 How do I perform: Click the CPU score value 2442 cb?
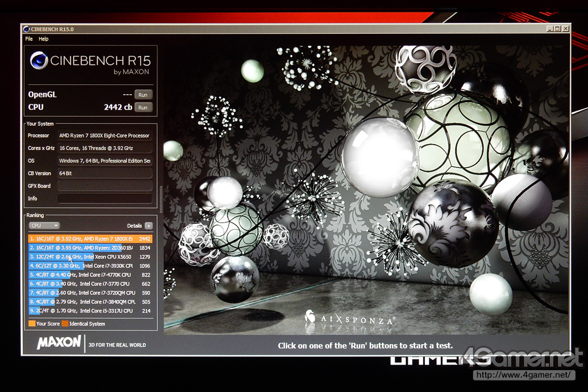[x=118, y=107]
